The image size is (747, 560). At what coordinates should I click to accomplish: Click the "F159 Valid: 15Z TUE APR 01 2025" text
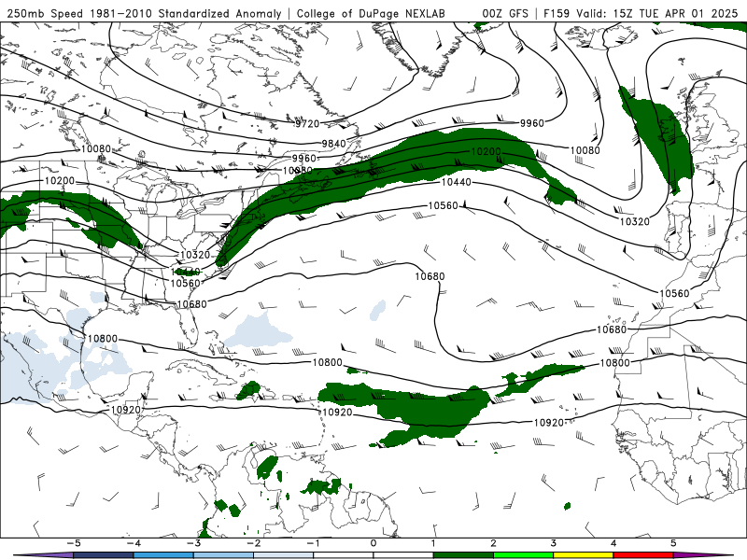641,13
